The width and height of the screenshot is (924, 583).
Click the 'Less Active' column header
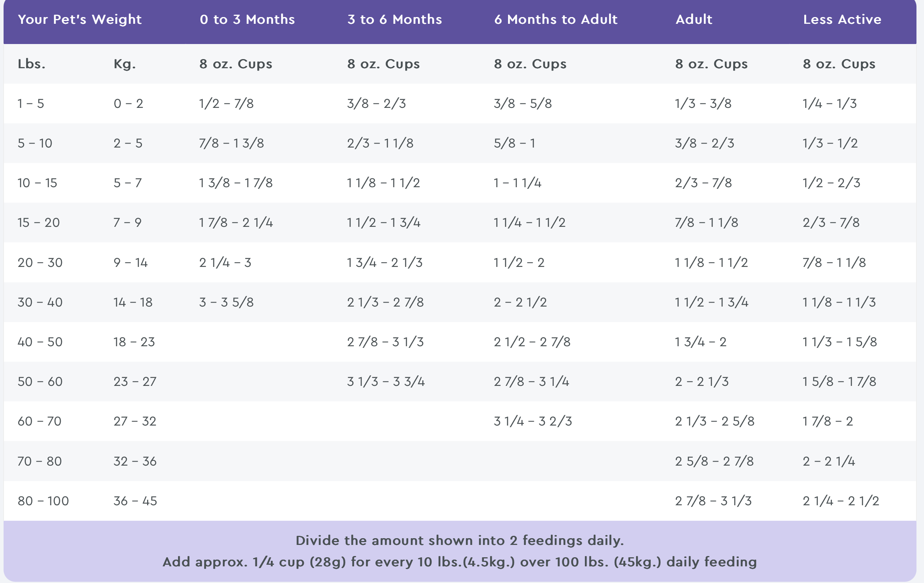pyautogui.click(x=842, y=19)
